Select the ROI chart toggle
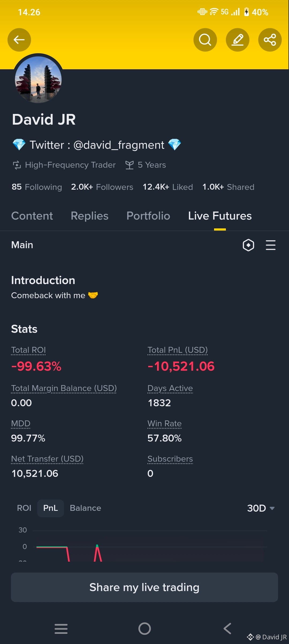 tap(24, 508)
